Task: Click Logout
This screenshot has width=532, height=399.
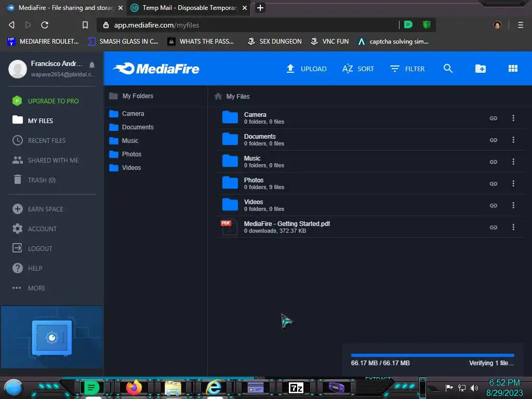Action: click(x=33, y=248)
